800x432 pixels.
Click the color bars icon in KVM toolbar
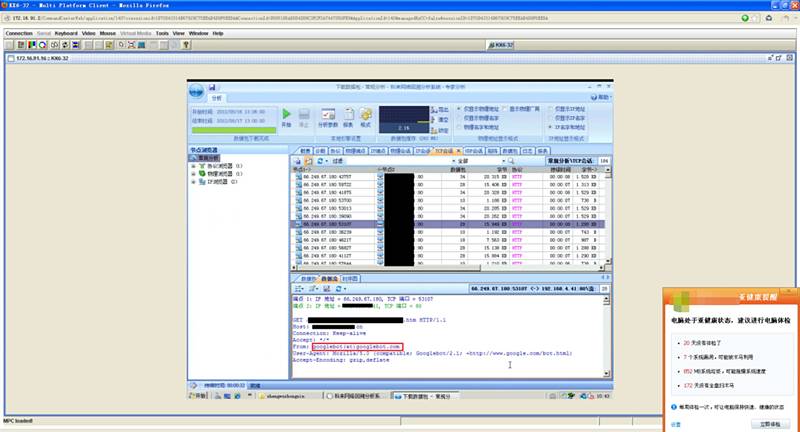coord(32,45)
